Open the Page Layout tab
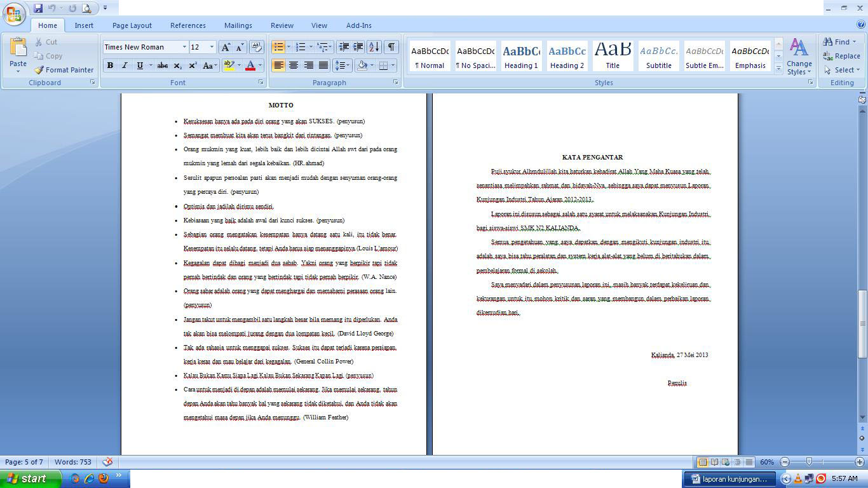868x488 pixels. pyautogui.click(x=132, y=25)
